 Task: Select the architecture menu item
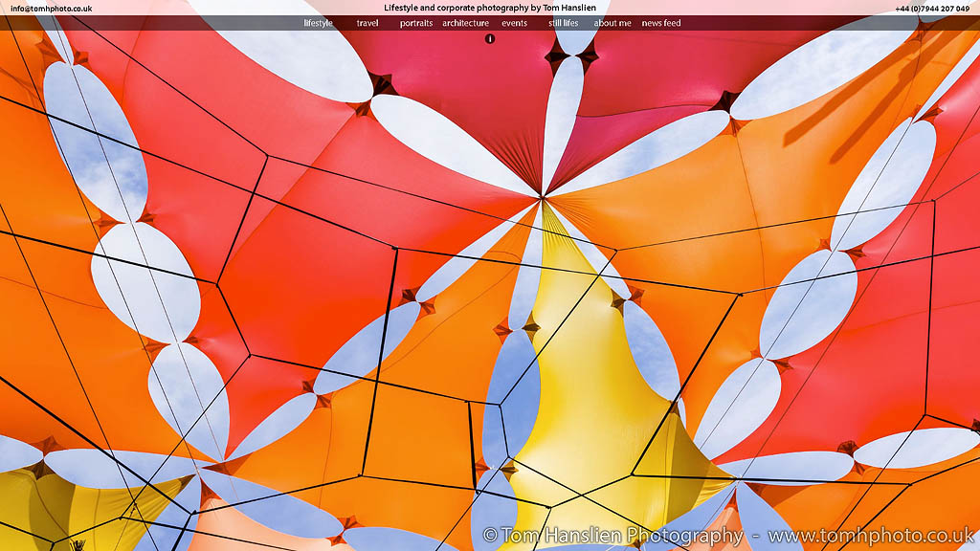(x=466, y=23)
